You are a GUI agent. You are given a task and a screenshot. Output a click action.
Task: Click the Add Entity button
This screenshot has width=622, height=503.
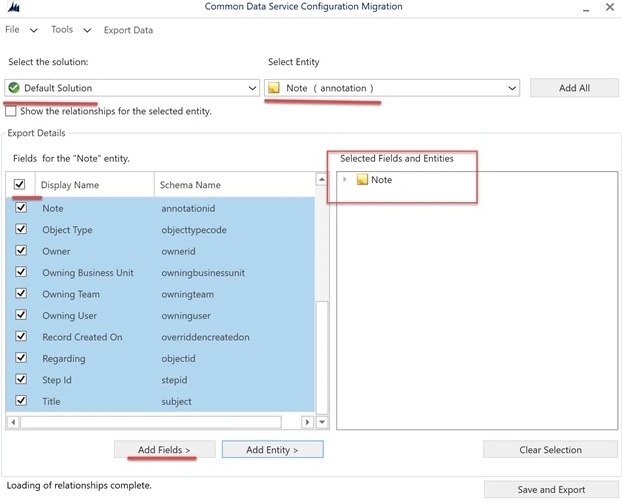273,449
